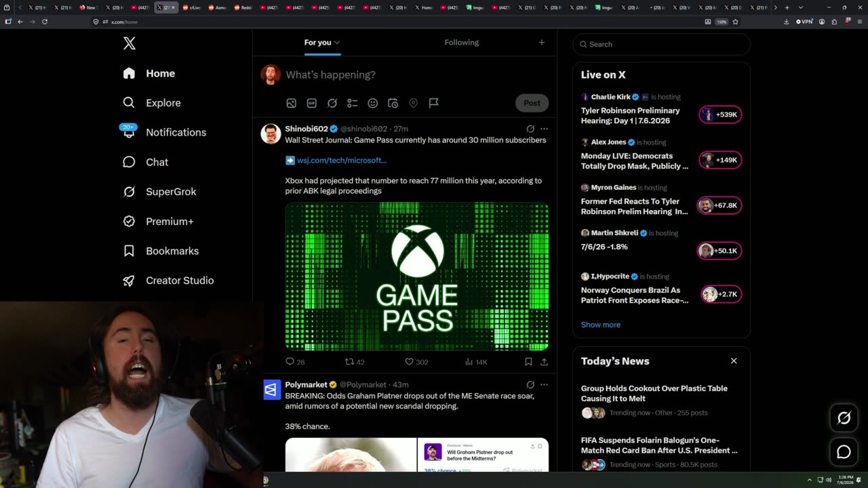The height and width of the screenshot is (488, 868).
Task: Join Myron Gaines live with +67.8K
Action: [719, 205]
